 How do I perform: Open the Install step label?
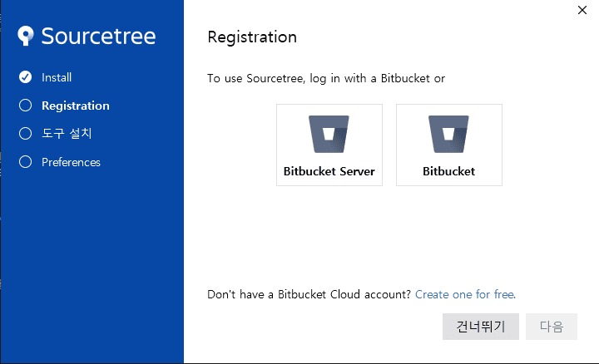click(x=57, y=77)
